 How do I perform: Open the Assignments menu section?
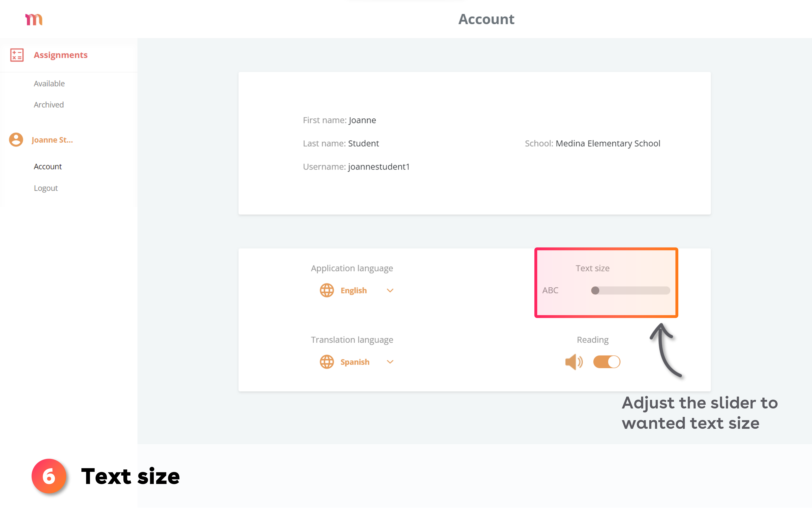pyautogui.click(x=60, y=55)
